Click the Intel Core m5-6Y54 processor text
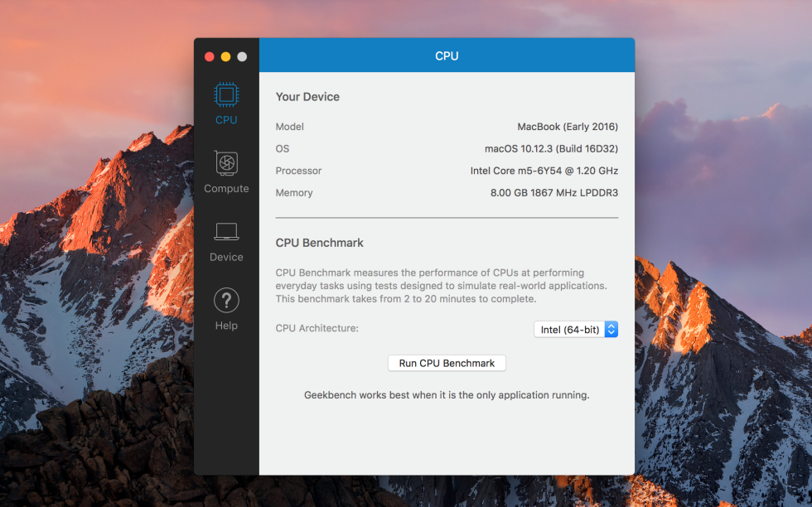This screenshot has width=812, height=507. [x=544, y=171]
